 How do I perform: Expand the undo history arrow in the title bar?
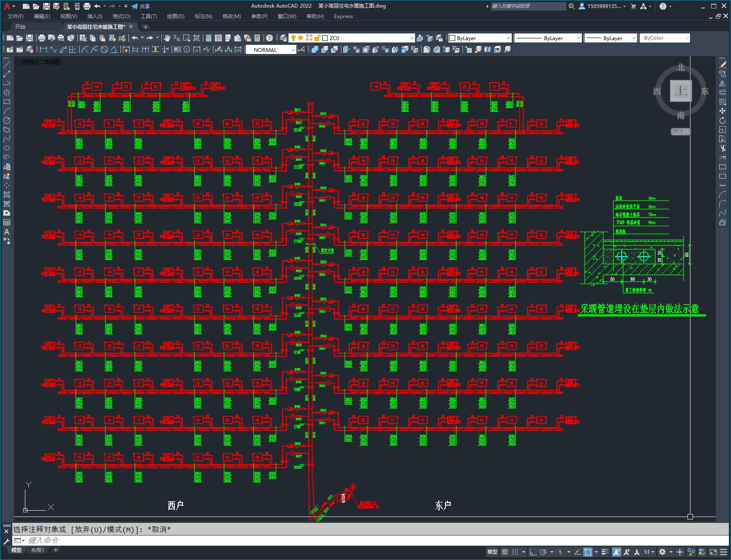(104, 6)
